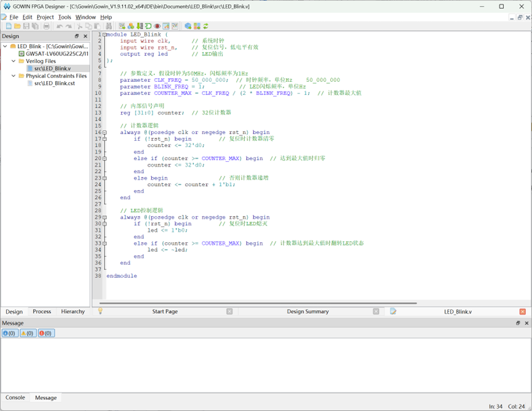Open the File menu
Image resolution: width=532 pixels, height=411 pixels.
[x=14, y=17]
